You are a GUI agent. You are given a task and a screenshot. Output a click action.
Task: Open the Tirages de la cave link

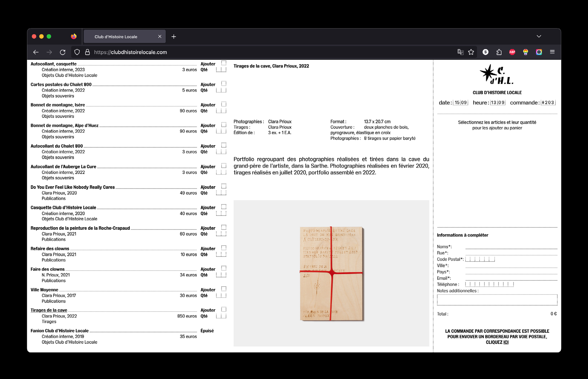tap(49, 310)
